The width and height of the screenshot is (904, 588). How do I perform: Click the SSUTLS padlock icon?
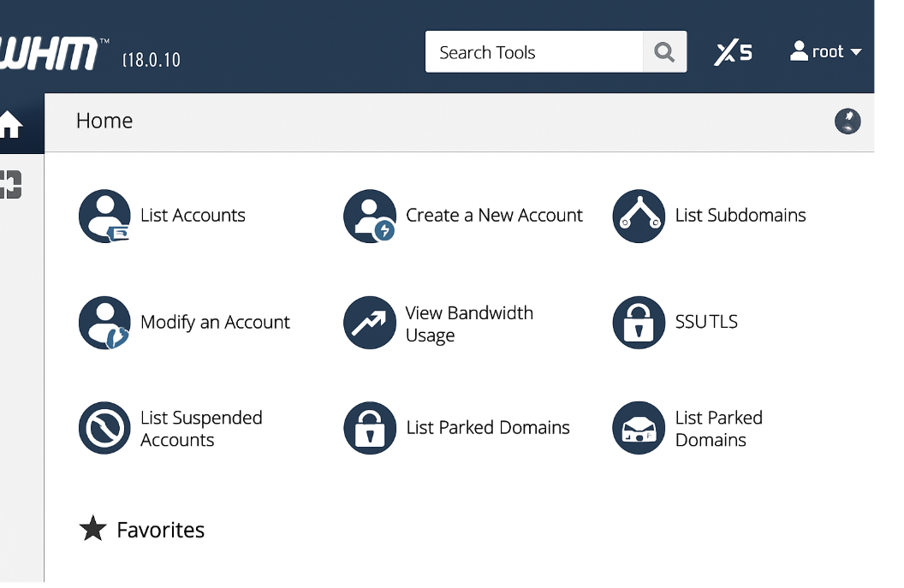coord(639,323)
